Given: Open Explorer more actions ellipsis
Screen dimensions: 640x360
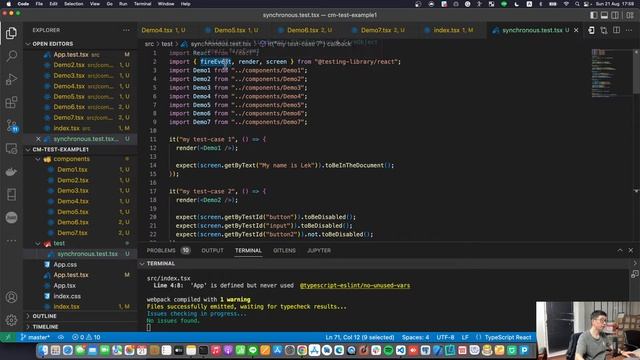Looking at the screenshot, I should (x=126, y=30).
